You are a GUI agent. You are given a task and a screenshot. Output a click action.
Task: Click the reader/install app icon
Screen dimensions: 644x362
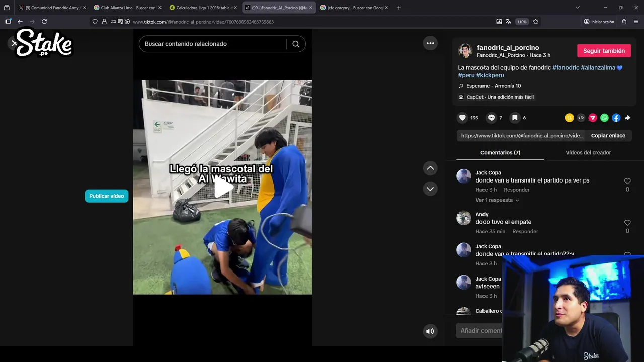(x=499, y=22)
